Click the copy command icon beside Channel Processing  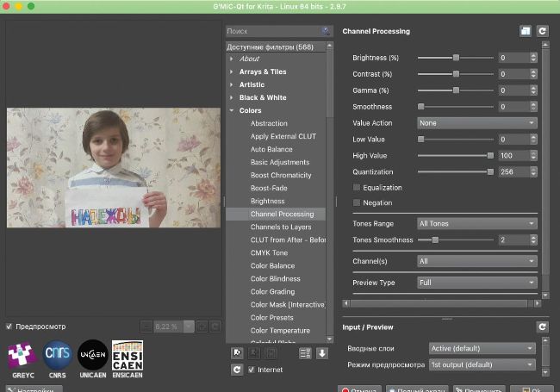[x=525, y=31]
